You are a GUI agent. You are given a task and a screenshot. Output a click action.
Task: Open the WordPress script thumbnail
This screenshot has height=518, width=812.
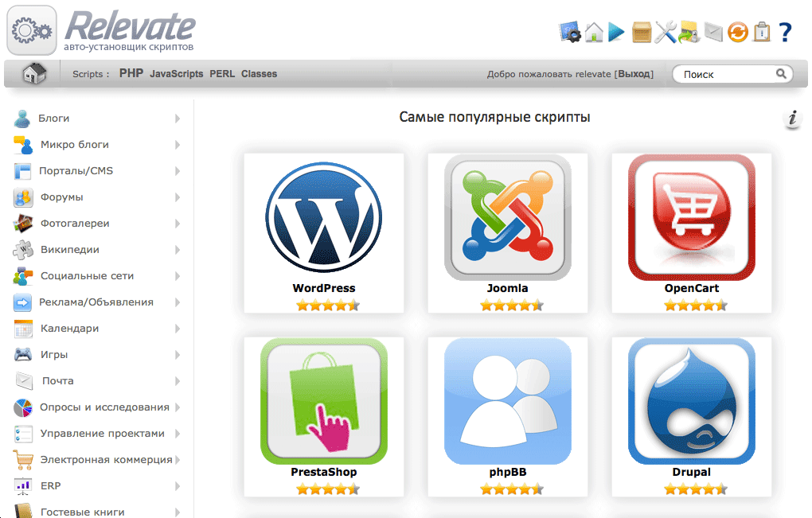[x=324, y=218]
